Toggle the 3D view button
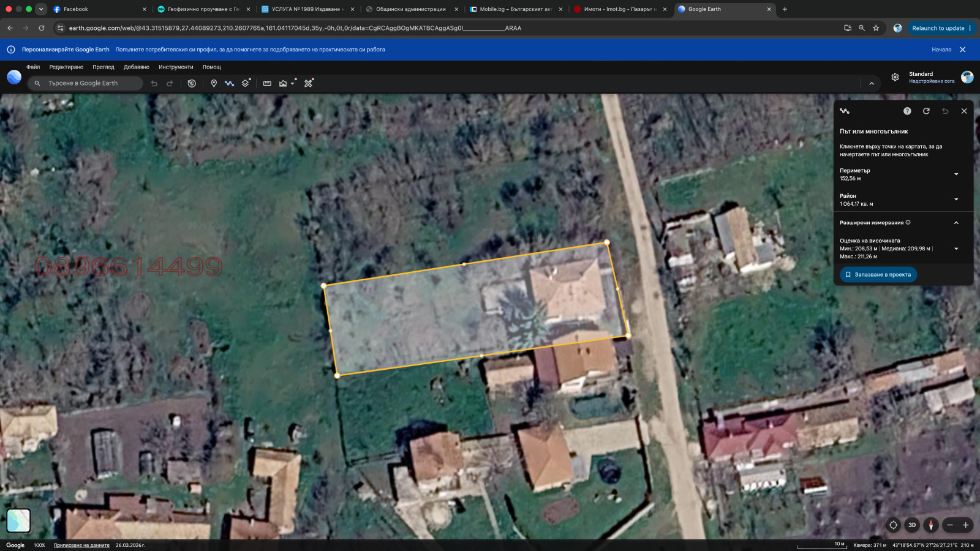Screen dimensions: 980x551 912,525
